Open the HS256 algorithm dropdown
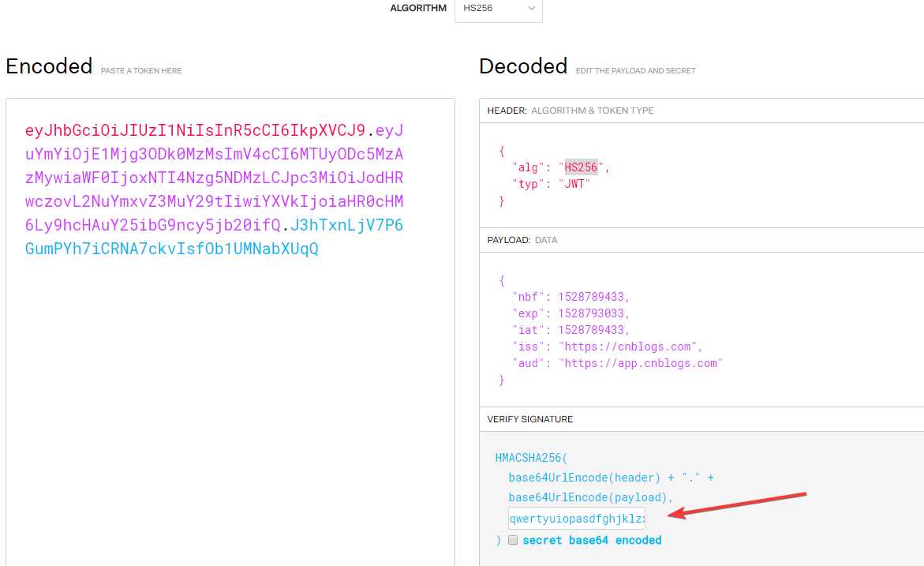This screenshot has height=566, width=924. [x=499, y=9]
